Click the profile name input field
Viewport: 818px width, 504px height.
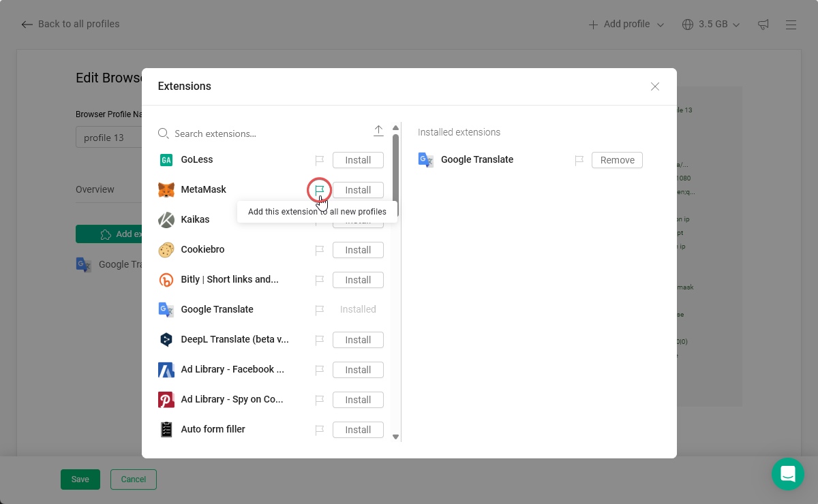click(109, 138)
